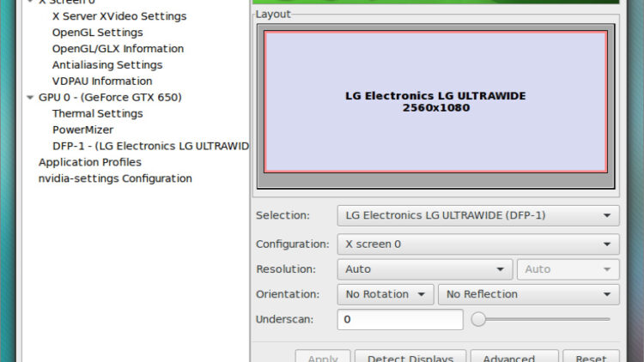Viewport: 644px width, 362px height.
Task: Open Application Profiles page
Action: (x=90, y=162)
